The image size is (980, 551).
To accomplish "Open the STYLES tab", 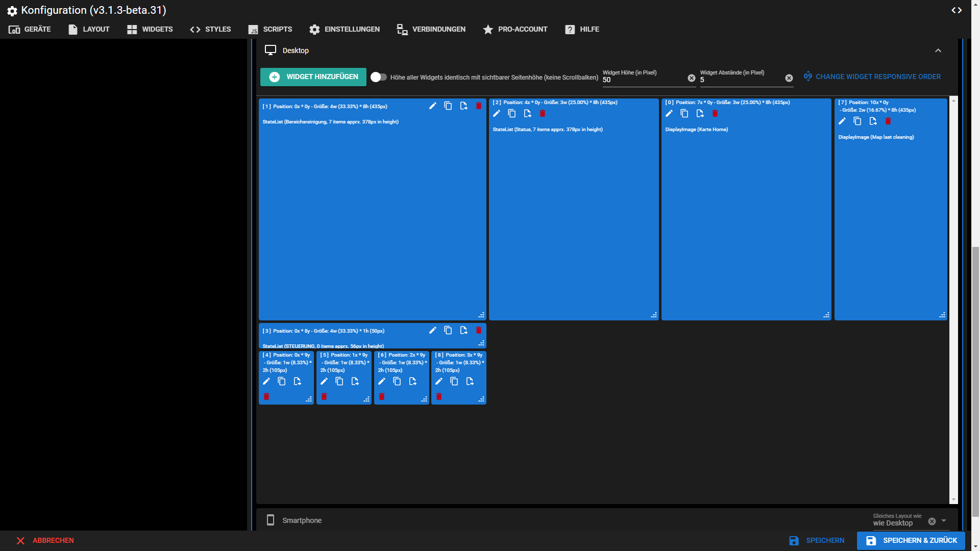I will click(x=210, y=30).
